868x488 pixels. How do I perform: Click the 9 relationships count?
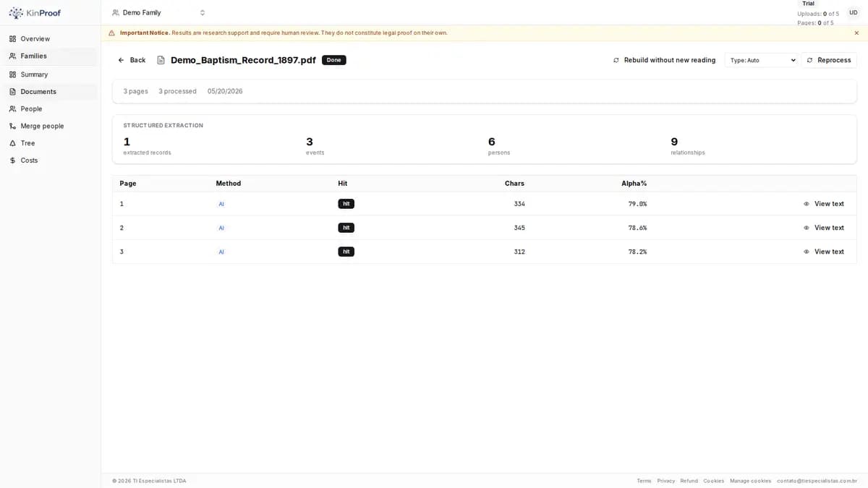(674, 142)
